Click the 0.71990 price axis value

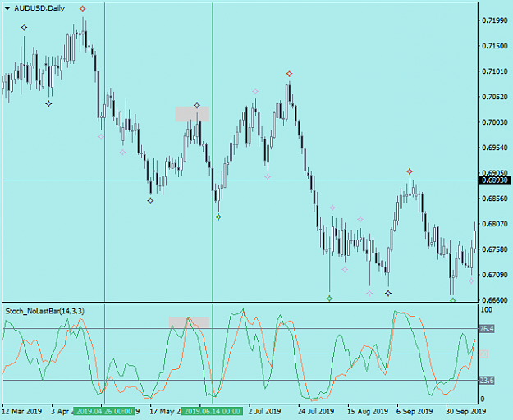coord(494,21)
